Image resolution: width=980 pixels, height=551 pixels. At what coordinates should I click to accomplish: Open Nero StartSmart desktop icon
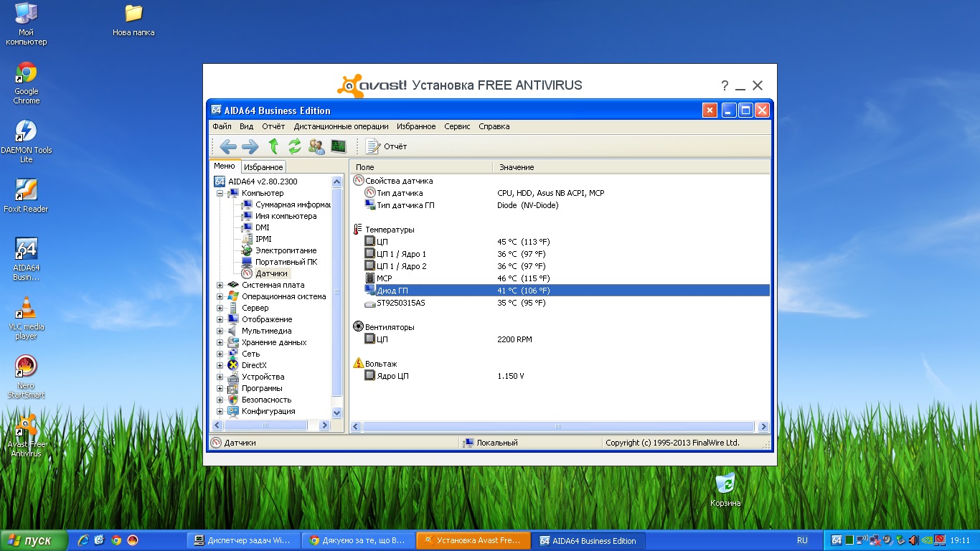click(27, 377)
